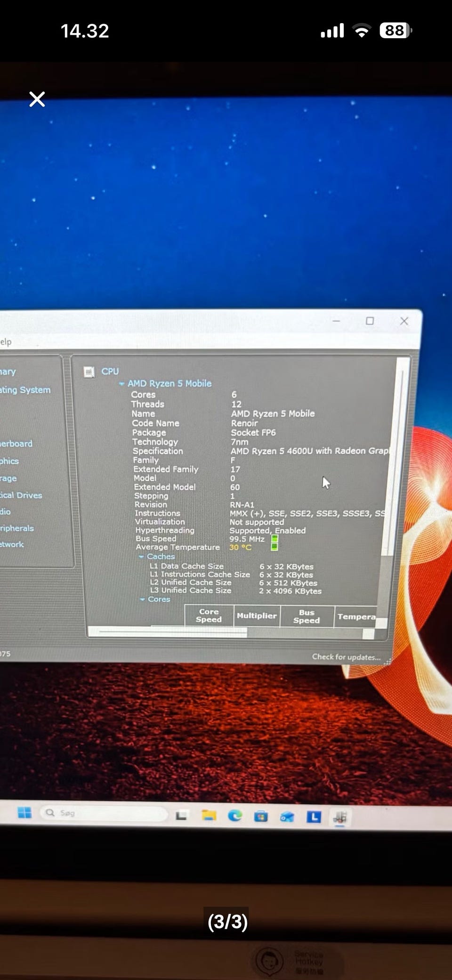Screen dimensions: 452x980
Task: Maximize the Speccy window
Action: pyautogui.click(x=370, y=321)
